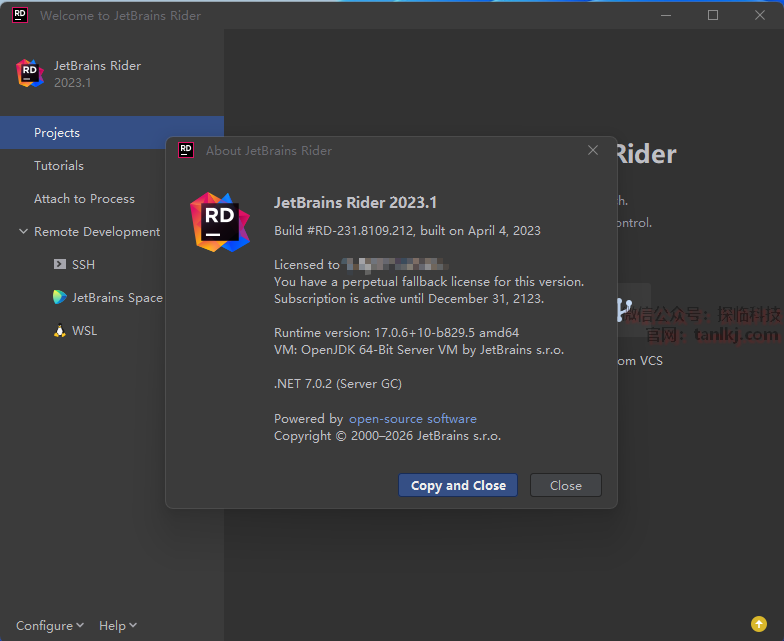This screenshot has height=641, width=784.
Task: Open the Configure dropdown menu
Action: pos(50,626)
